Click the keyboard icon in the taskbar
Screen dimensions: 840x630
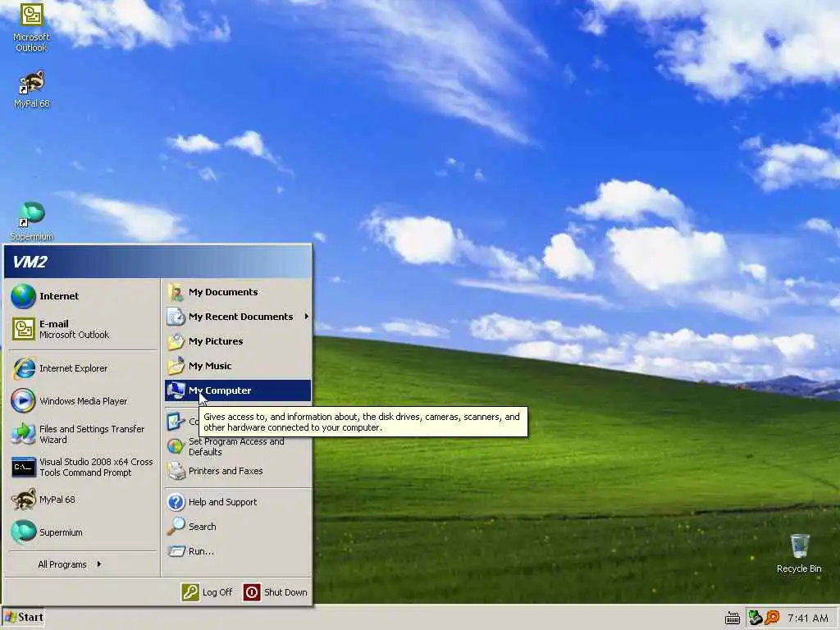tap(733, 619)
